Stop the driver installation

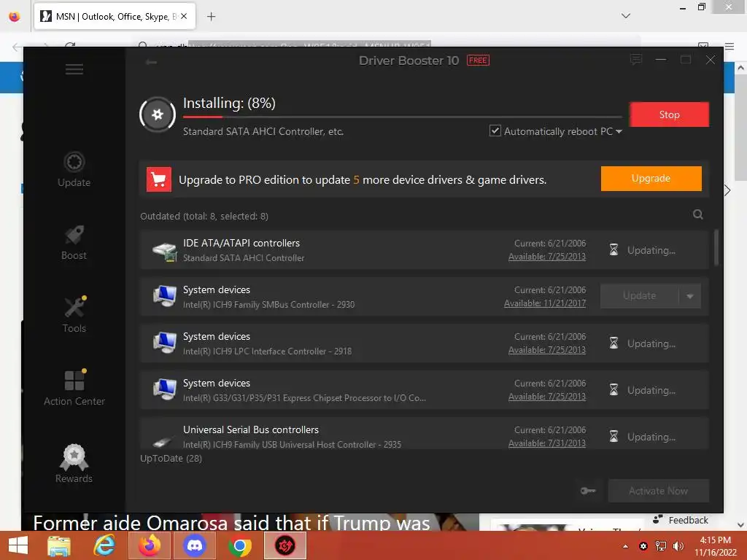tap(670, 114)
